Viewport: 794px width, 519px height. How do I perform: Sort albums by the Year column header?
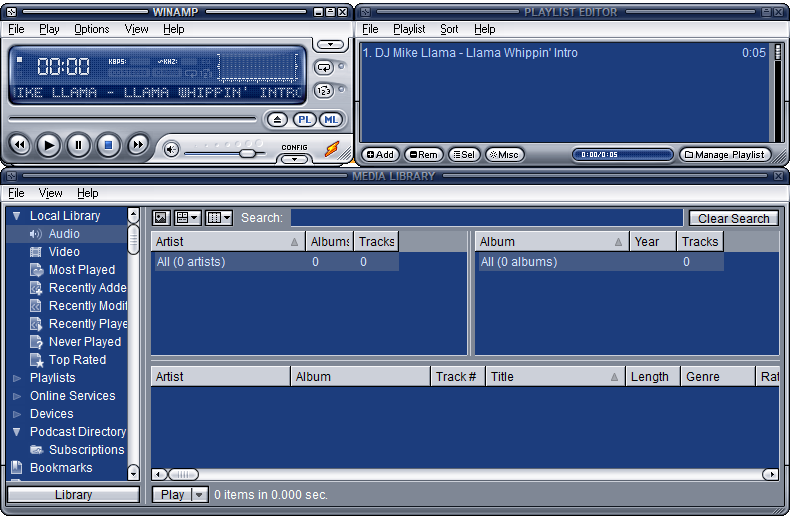(x=653, y=242)
